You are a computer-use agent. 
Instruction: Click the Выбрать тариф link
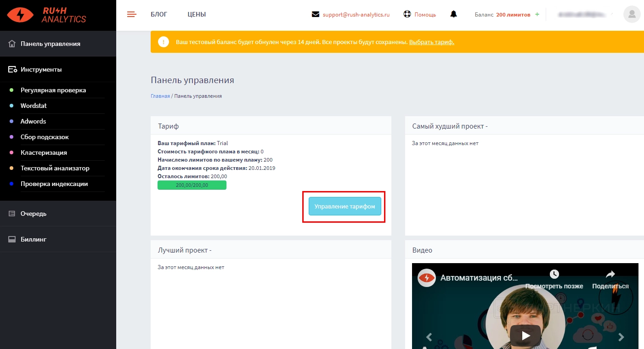point(432,42)
